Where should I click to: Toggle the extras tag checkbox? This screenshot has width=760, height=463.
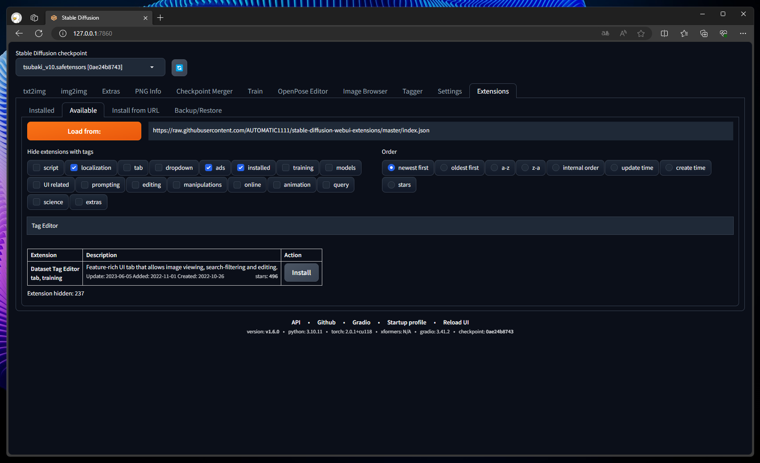[79, 202]
